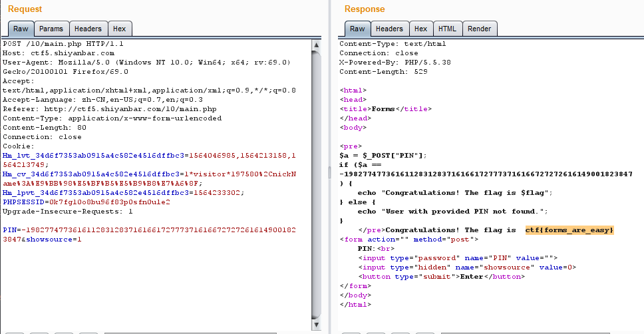Click the form action method="post" line
This screenshot has width=644, height=334.
(x=409, y=240)
